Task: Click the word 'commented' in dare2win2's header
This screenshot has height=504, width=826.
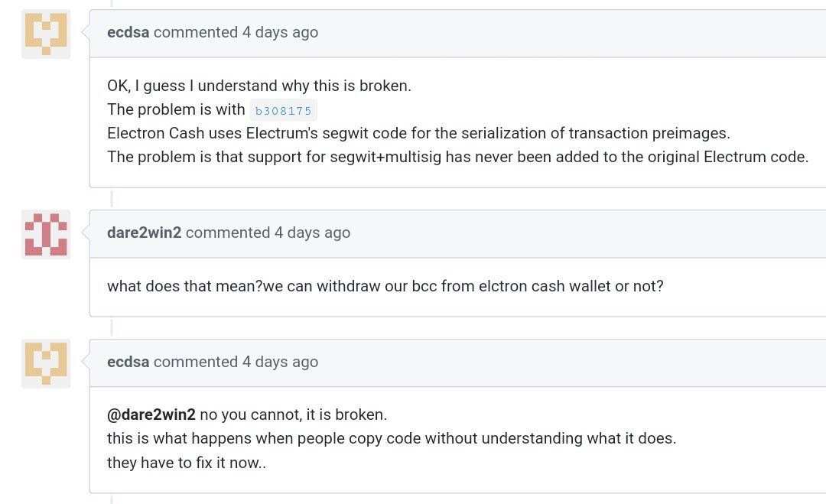Action: point(228,232)
